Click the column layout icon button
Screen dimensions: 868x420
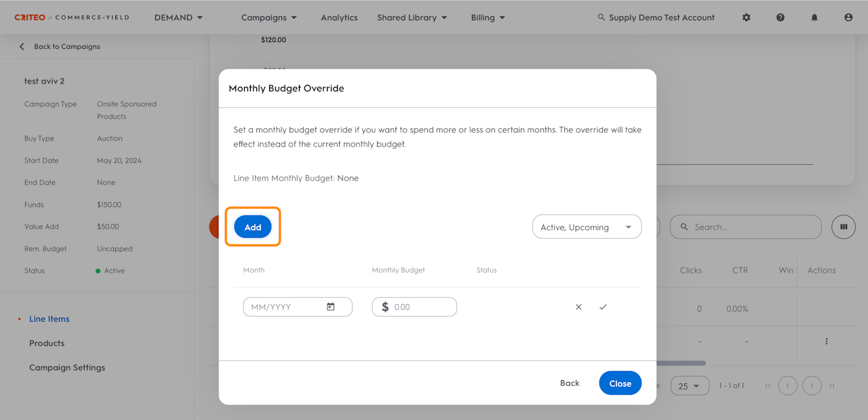pyautogui.click(x=844, y=227)
